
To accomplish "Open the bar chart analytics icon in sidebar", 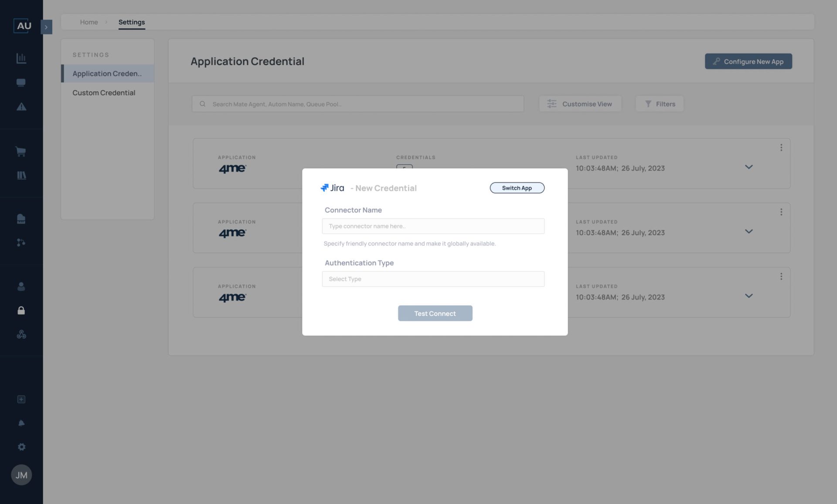I will (21, 58).
